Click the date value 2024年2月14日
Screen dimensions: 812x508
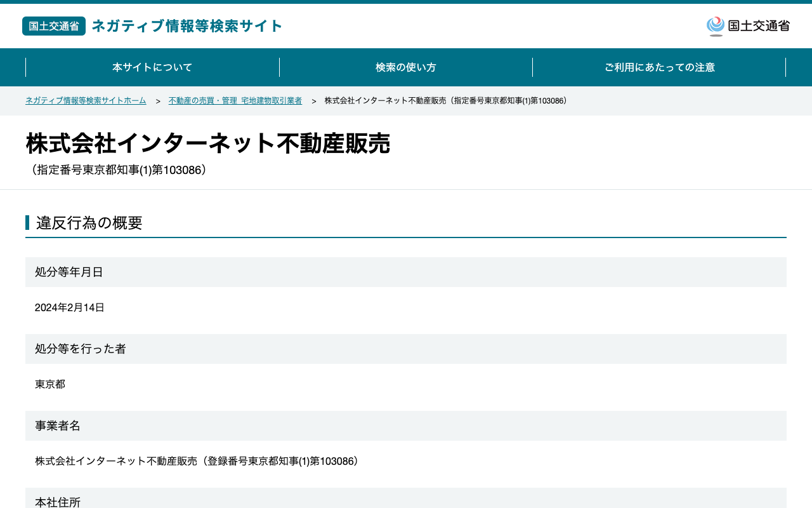pyautogui.click(x=70, y=307)
